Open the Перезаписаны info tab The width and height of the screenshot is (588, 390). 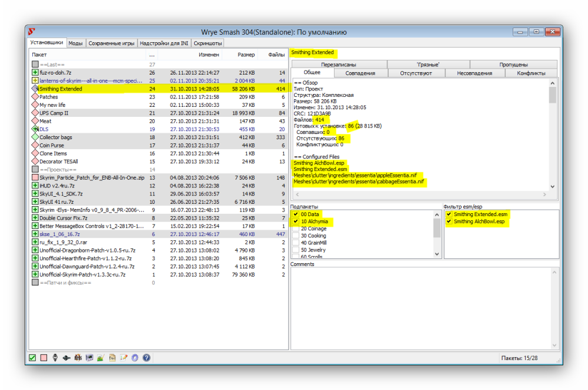point(339,65)
